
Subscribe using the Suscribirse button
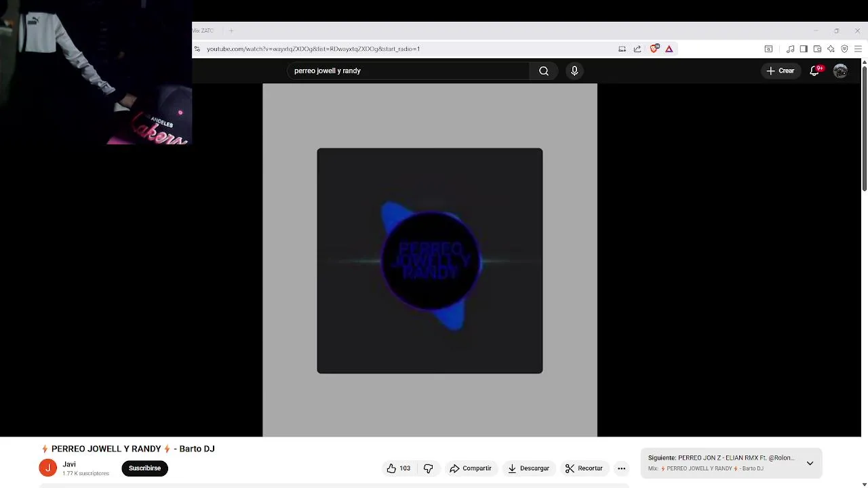(x=144, y=468)
